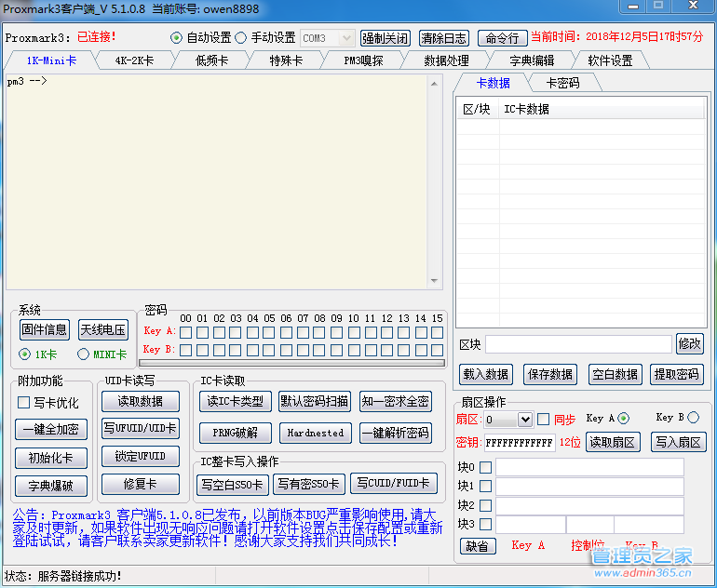
Task: Click the 清除日志 button
Action: point(444,38)
